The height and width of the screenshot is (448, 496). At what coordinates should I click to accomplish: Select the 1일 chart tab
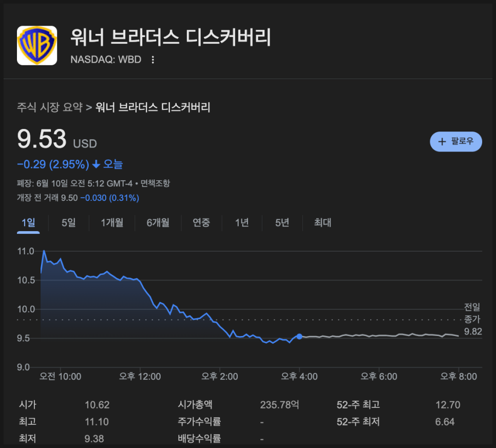(28, 222)
